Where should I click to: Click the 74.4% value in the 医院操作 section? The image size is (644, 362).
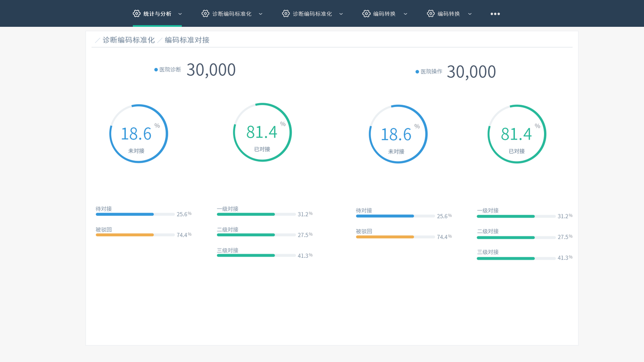[x=444, y=237]
